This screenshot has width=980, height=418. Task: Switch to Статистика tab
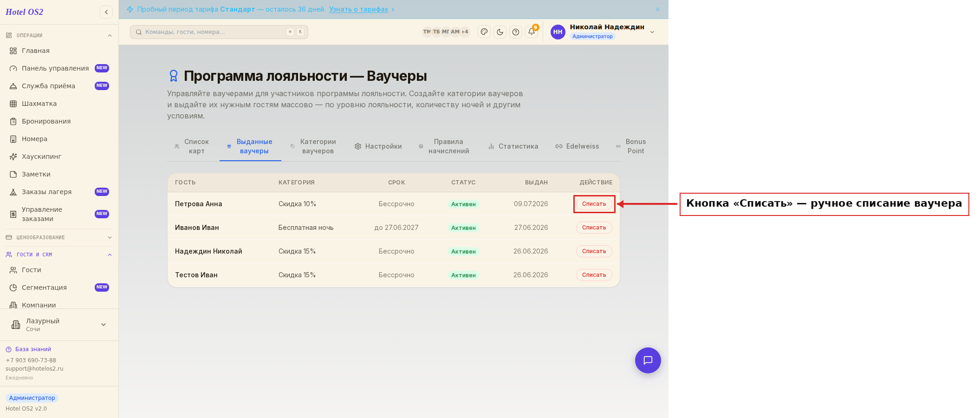click(513, 146)
